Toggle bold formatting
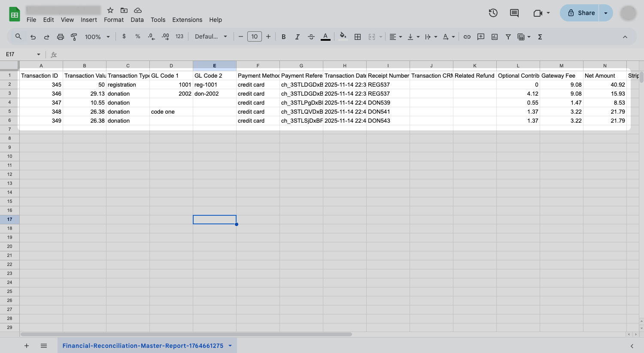The width and height of the screenshot is (644, 353). pos(283,37)
